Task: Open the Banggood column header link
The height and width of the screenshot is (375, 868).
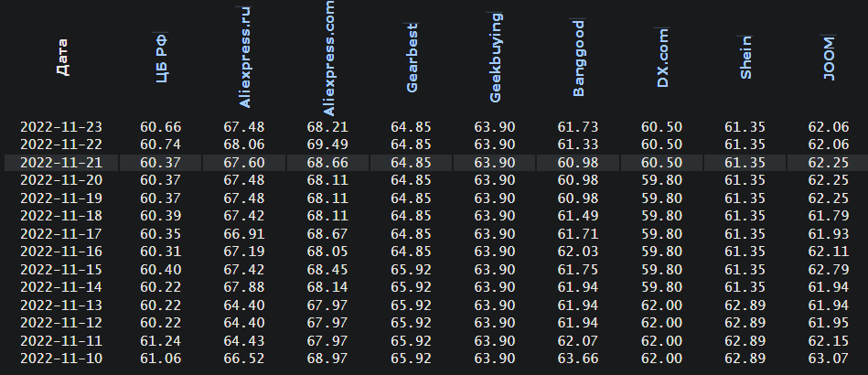Action: 578,59
